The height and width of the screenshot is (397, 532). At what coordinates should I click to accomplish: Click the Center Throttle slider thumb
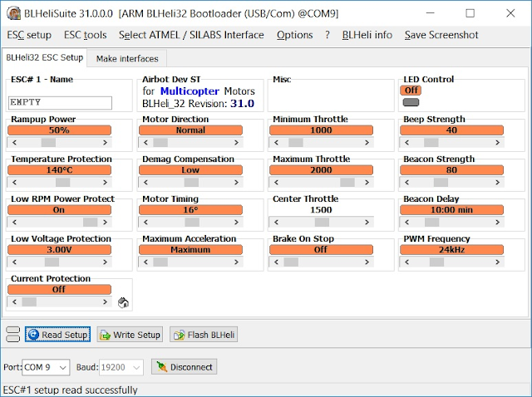tap(322, 223)
